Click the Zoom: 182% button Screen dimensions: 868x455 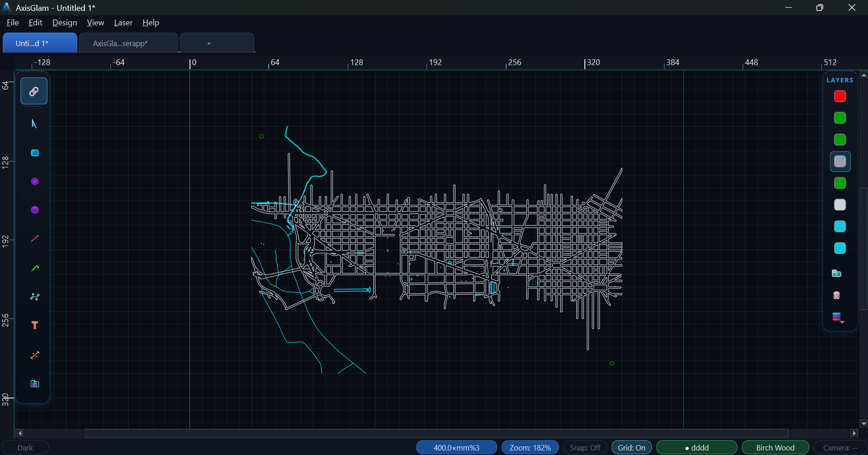(x=530, y=447)
